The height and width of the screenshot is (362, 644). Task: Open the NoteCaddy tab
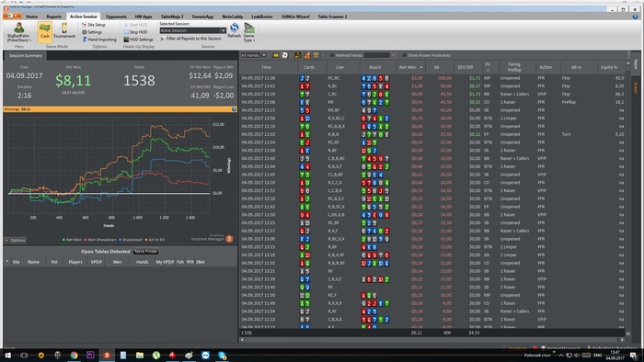pyautogui.click(x=233, y=17)
